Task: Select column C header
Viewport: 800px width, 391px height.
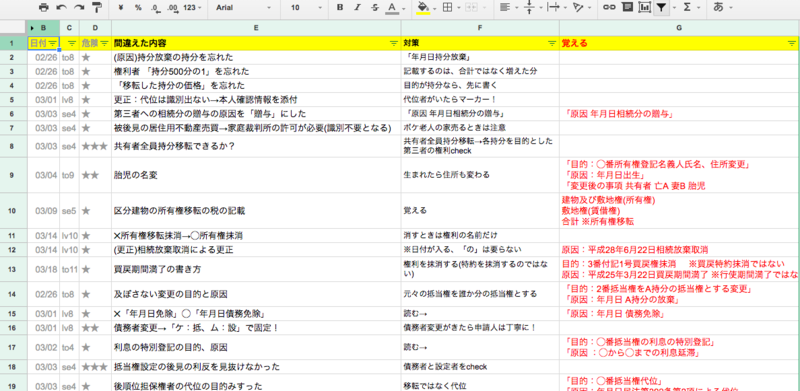Action: [x=69, y=28]
